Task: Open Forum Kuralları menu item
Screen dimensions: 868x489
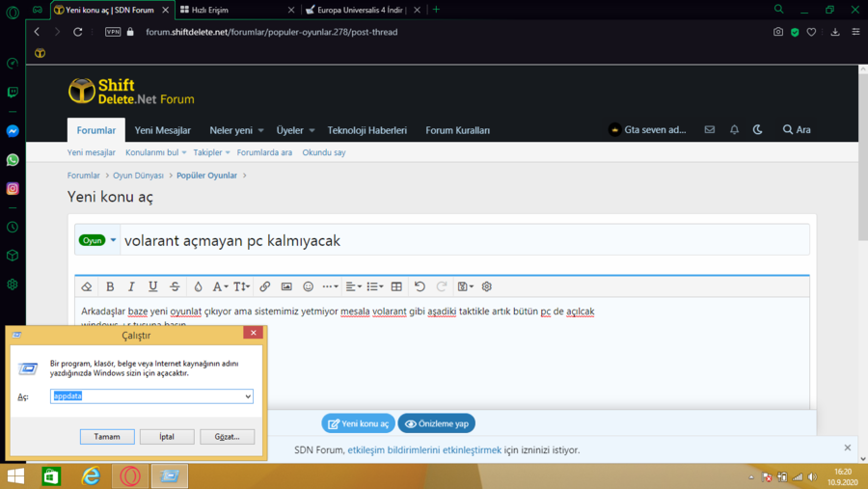Action: [x=457, y=130]
